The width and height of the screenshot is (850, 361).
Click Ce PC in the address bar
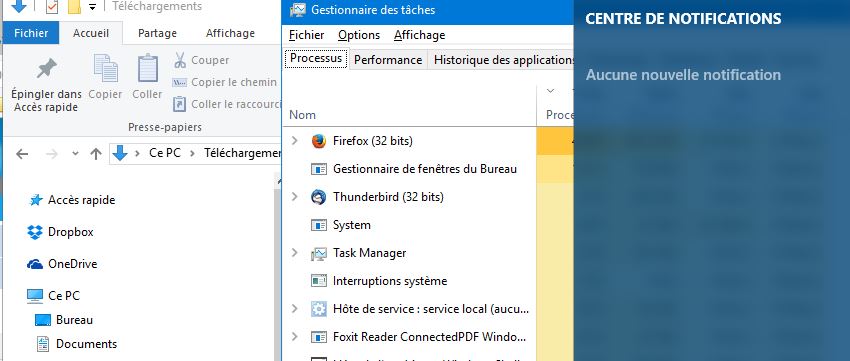click(x=165, y=153)
